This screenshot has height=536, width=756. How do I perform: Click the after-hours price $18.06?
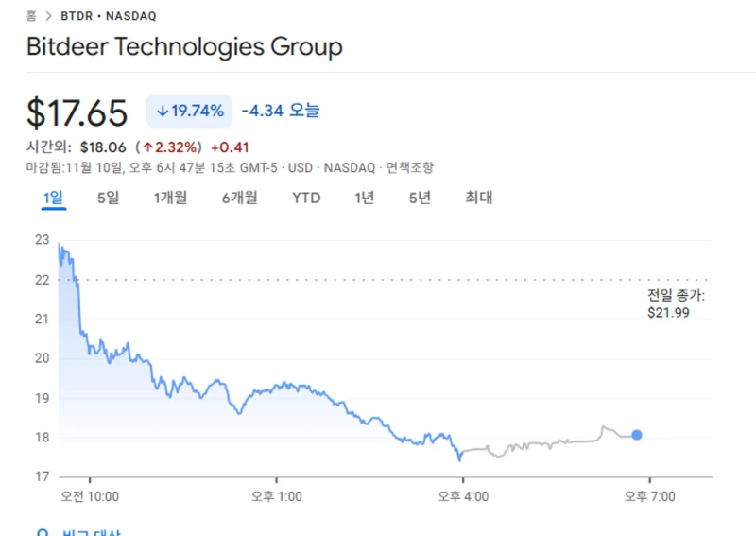click(x=104, y=147)
